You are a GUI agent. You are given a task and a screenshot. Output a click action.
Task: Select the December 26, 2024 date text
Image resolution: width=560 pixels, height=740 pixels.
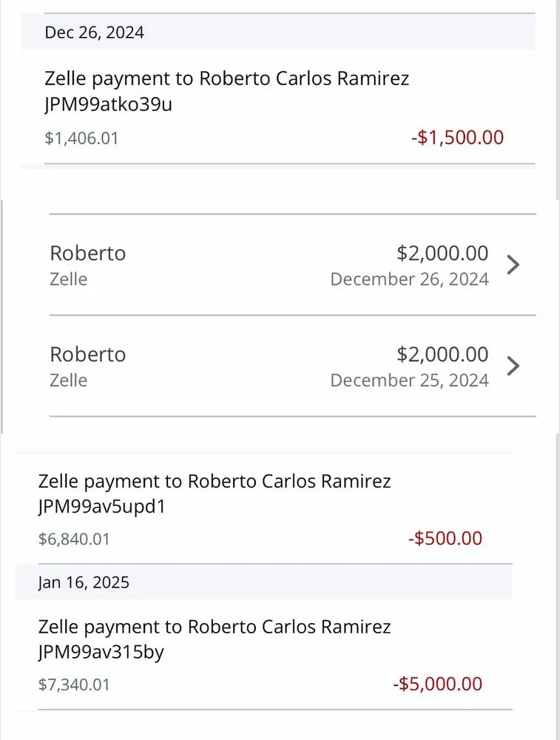409,280
